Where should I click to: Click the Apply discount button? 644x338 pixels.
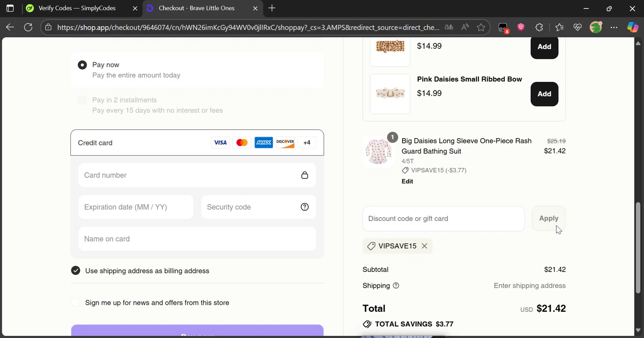[x=549, y=219]
